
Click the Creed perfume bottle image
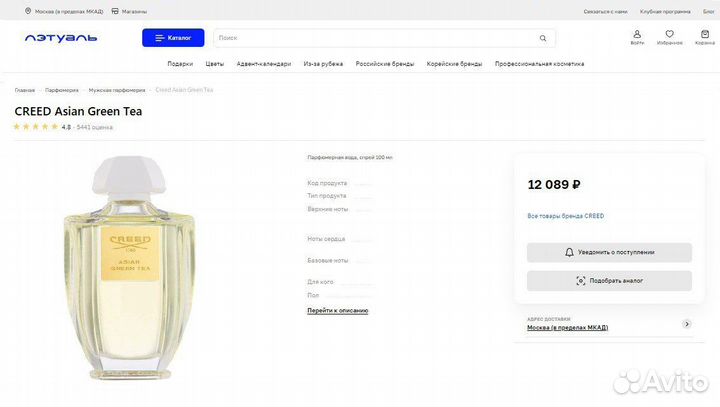pyautogui.click(x=129, y=268)
